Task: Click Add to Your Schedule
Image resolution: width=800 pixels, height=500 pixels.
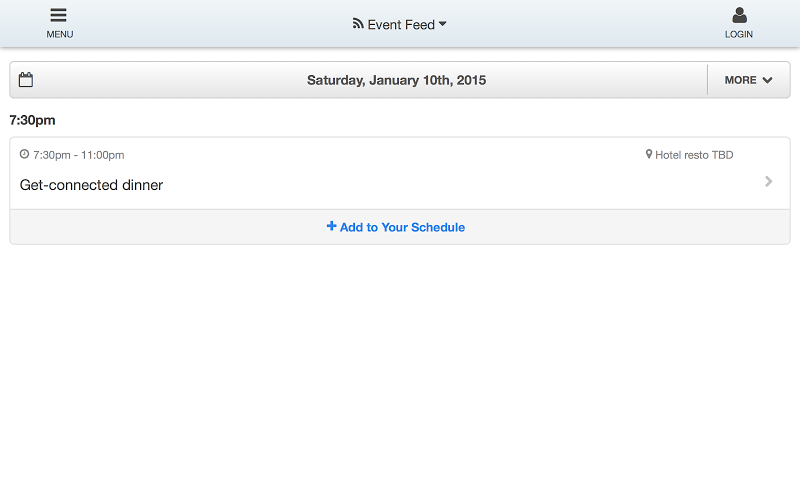Action: (x=396, y=227)
